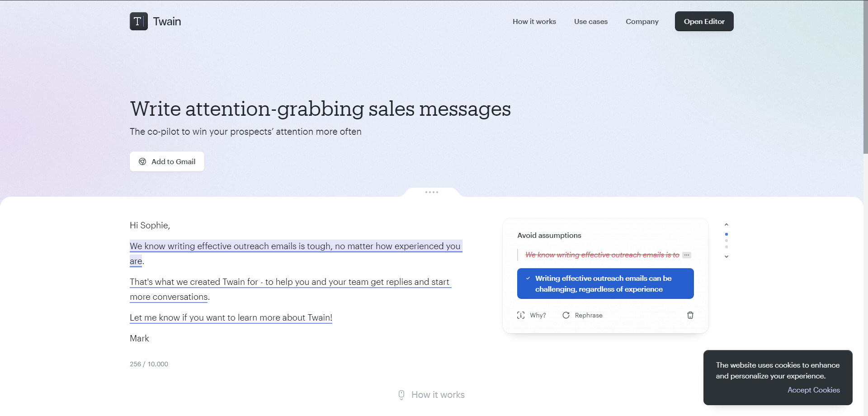
Task: Accept the blue checked rewrite suggestion
Action: [x=605, y=284]
